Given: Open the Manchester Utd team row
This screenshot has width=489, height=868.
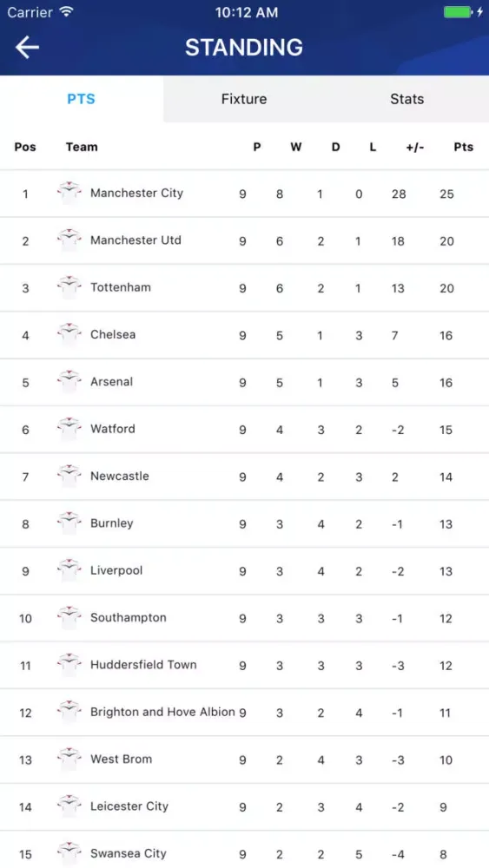Looking at the screenshot, I should 244,240.
